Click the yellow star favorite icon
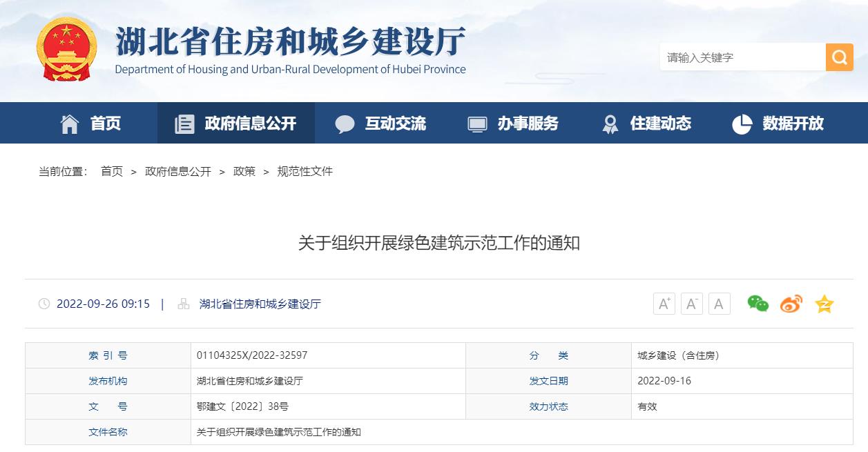This screenshot has height=452, width=868. coord(824,304)
